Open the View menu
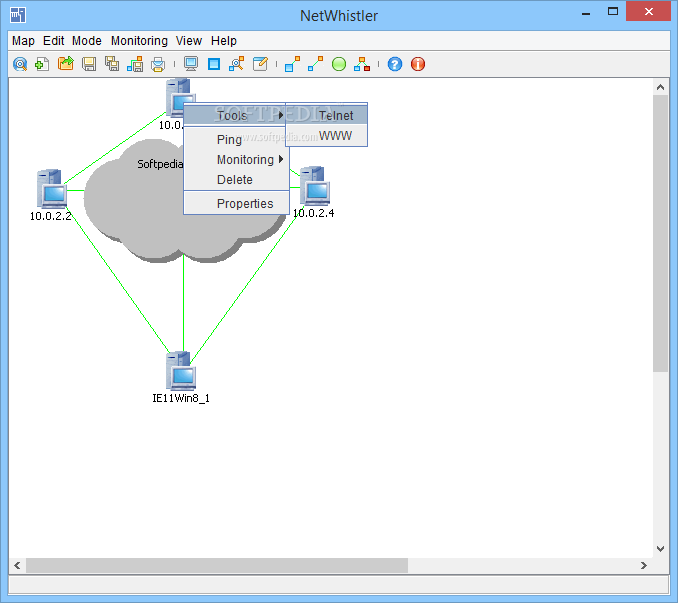Screen dimensions: 678x603 pyautogui.click(x=189, y=41)
